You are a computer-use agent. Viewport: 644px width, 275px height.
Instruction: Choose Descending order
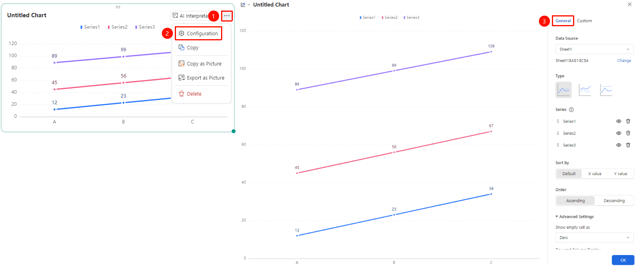(x=614, y=201)
